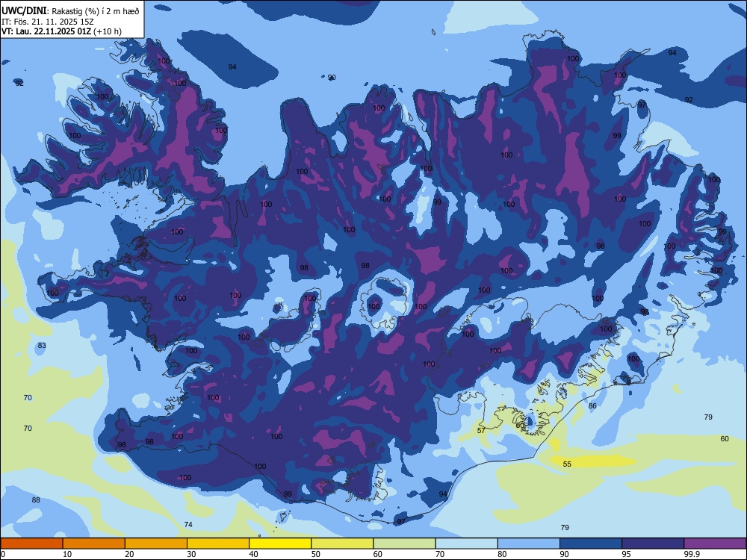Image resolution: width=747 pixels, height=560 pixels.
Task: Select the bright yellow 40–50 legend swatch
Action: point(280,544)
